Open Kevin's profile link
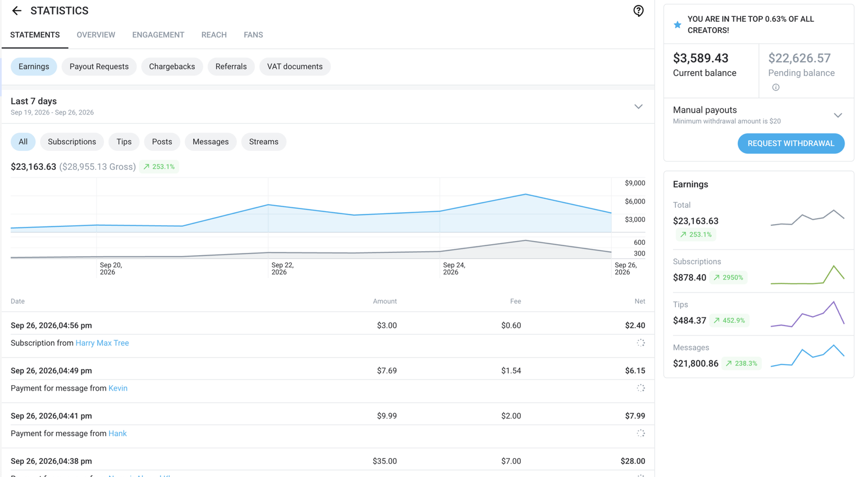This screenshot has width=868, height=477. click(118, 388)
